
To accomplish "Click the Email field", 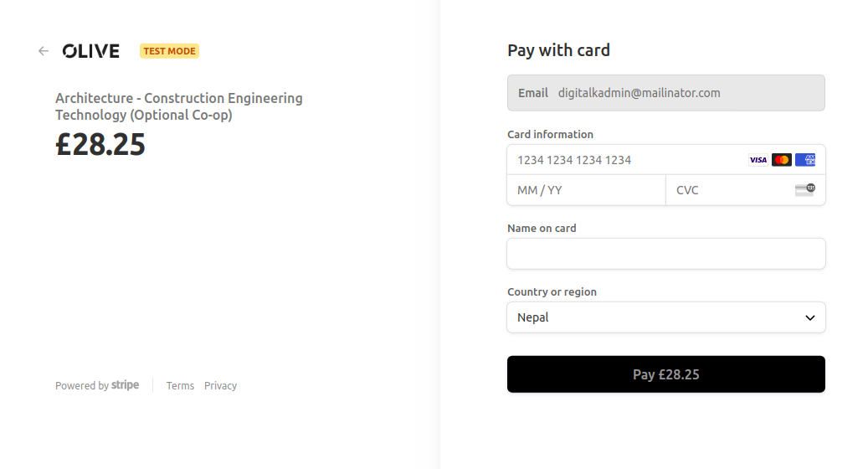I will click(666, 93).
